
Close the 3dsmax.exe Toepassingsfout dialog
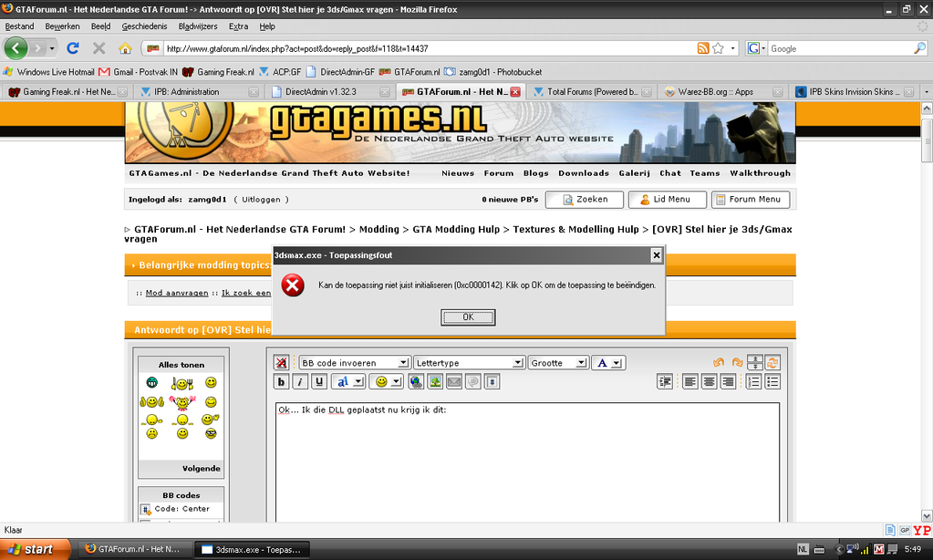[x=657, y=255]
